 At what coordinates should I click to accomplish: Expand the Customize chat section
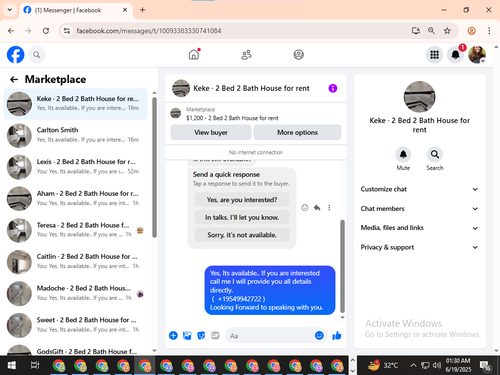419,189
